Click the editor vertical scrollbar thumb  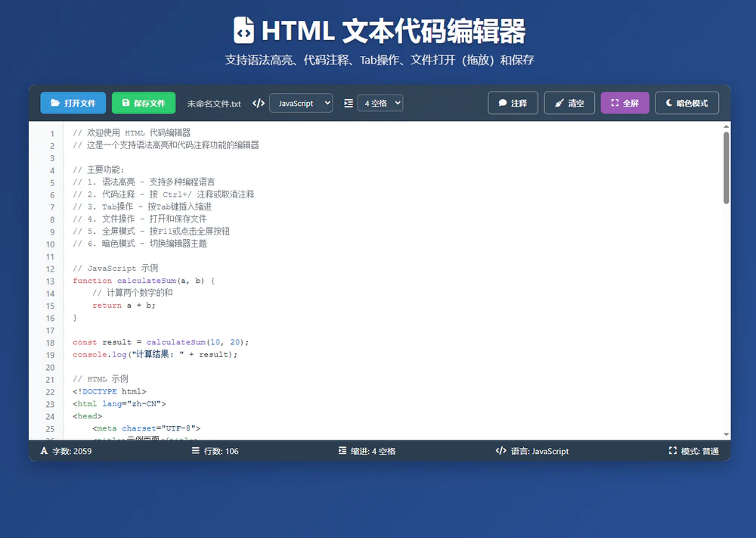727,167
